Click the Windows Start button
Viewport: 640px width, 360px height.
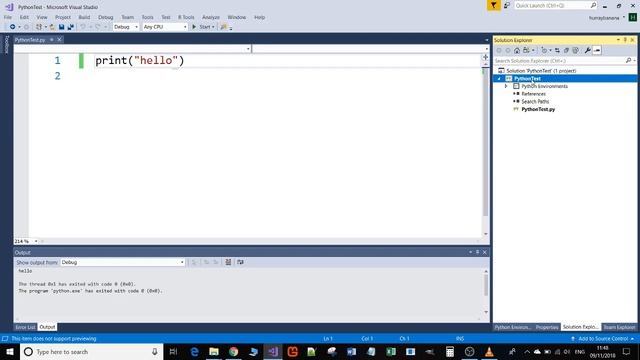pyautogui.click(x=10, y=351)
